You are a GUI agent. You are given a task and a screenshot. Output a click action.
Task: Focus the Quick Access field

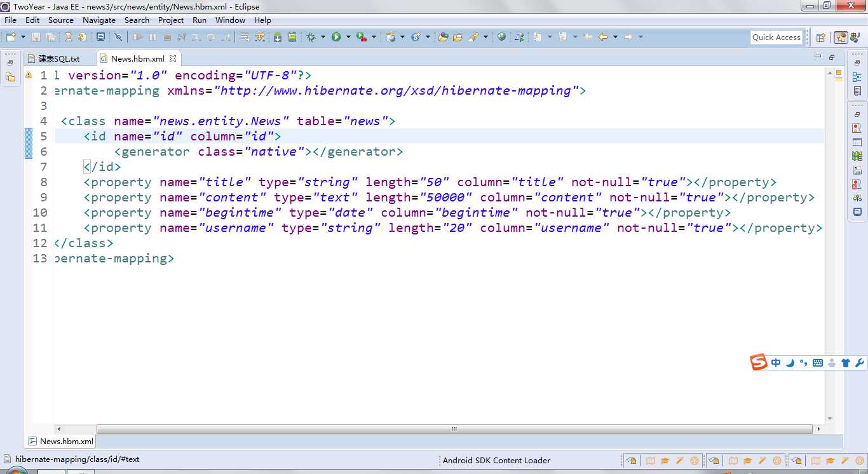(776, 37)
